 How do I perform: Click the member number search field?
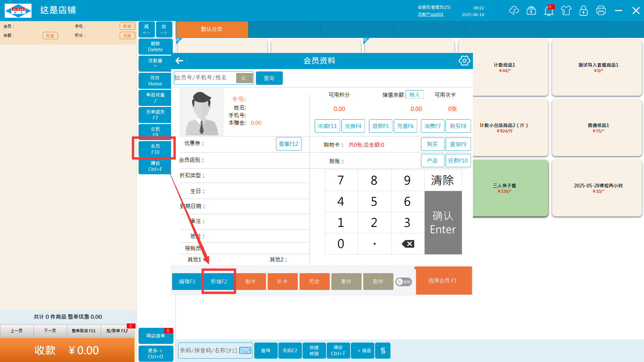click(x=204, y=78)
